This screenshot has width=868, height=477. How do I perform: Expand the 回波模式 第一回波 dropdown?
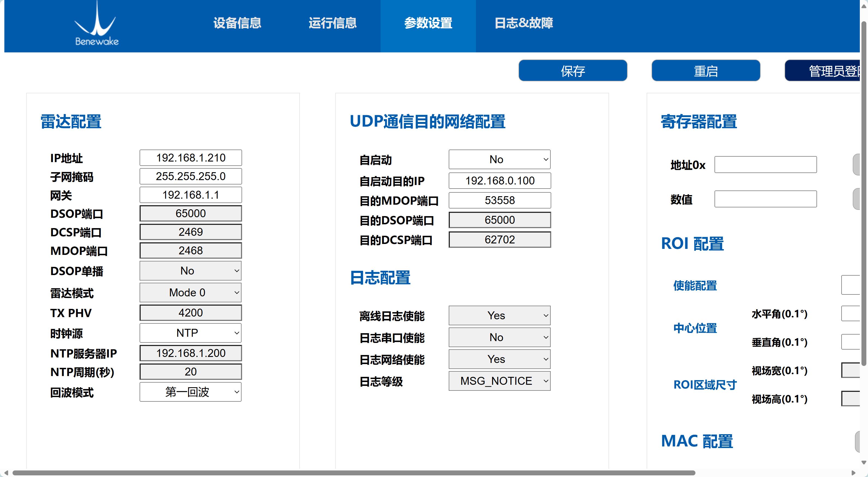click(x=190, y=392)
